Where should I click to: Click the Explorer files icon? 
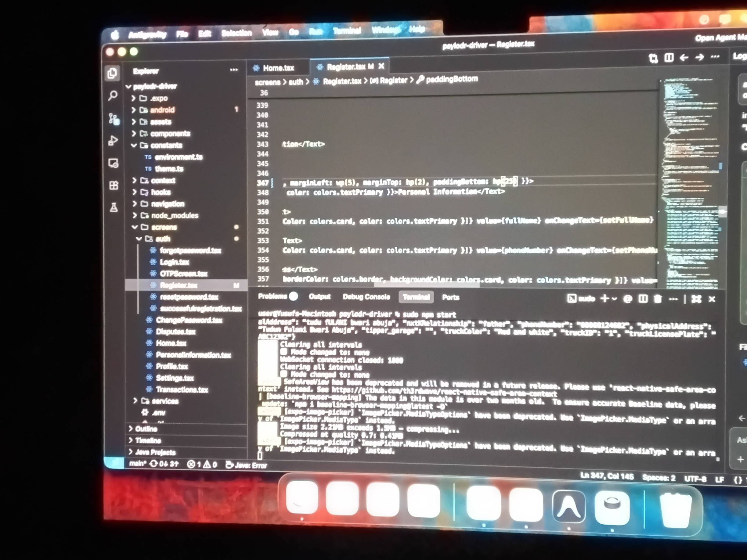[112, 73]
